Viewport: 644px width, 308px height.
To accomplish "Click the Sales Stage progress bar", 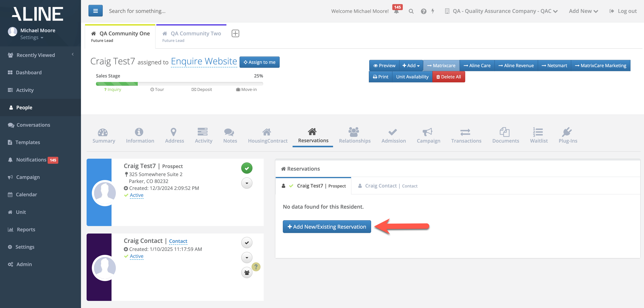I will click(179, 84).
